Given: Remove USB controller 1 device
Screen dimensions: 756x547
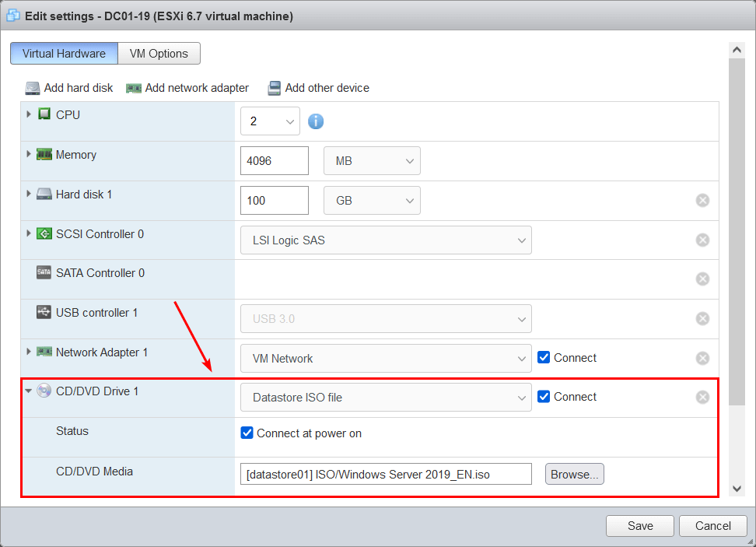Looking at the screenshot, I should coord(702,318).
